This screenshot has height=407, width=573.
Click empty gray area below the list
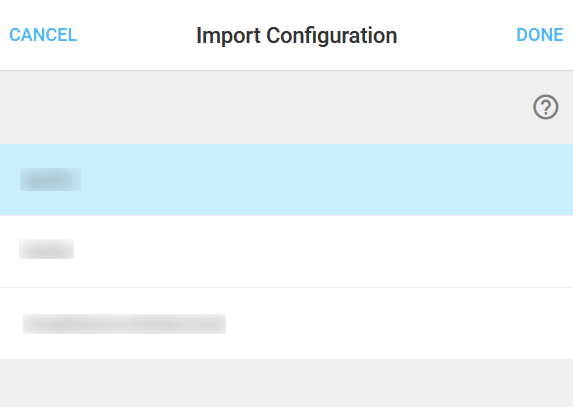pyautogui.click(x=286, y=383)
